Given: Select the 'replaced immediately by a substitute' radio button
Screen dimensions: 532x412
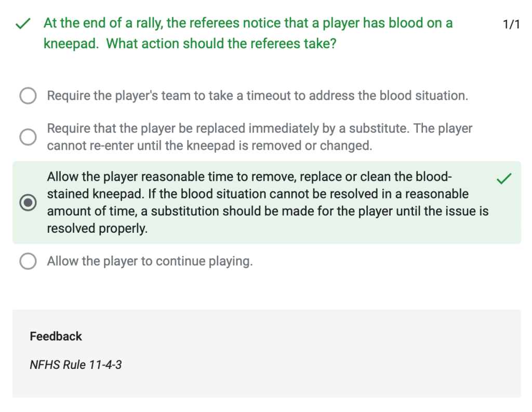Looking at the screenshot, I should (x=28, y=137).
